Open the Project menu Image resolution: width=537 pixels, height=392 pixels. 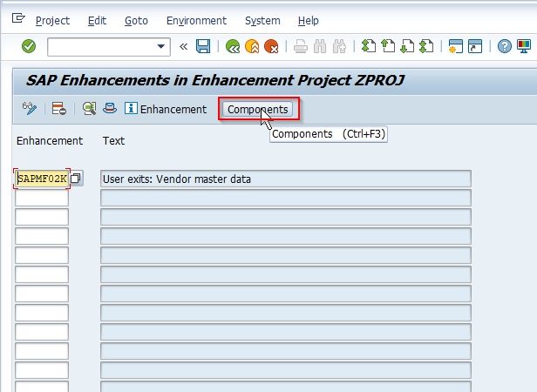[52, 21]
